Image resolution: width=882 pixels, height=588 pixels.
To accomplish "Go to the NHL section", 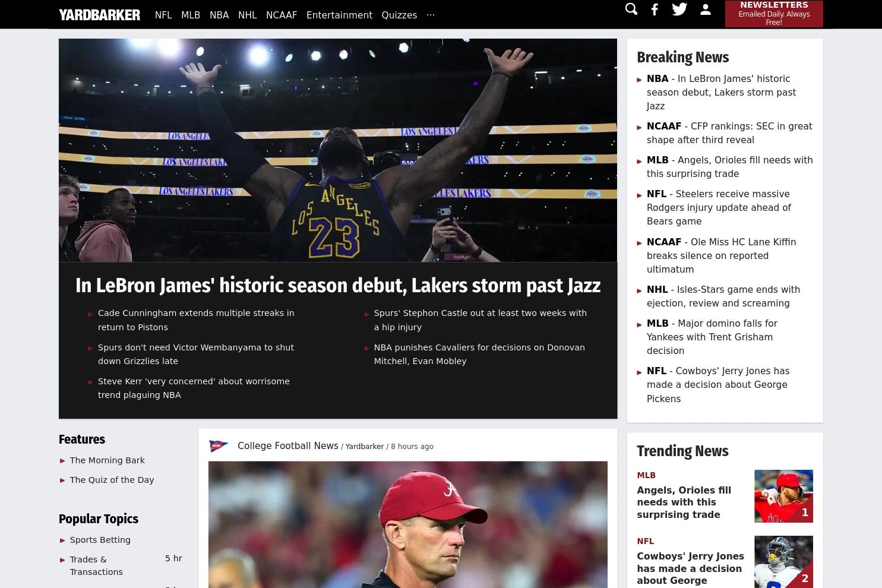I will [248, 15].
